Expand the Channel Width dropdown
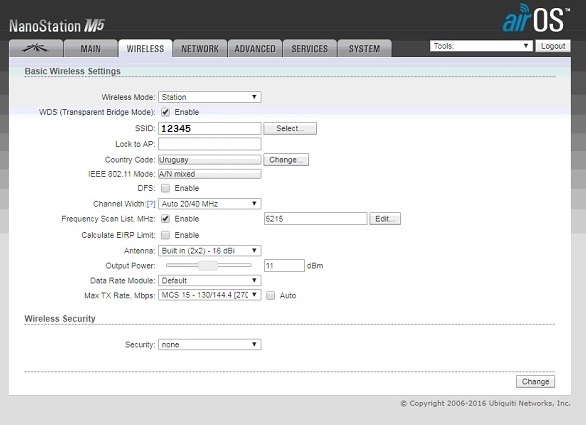The image size is (586, 425). pyautogui.click(x=210, y=204)
